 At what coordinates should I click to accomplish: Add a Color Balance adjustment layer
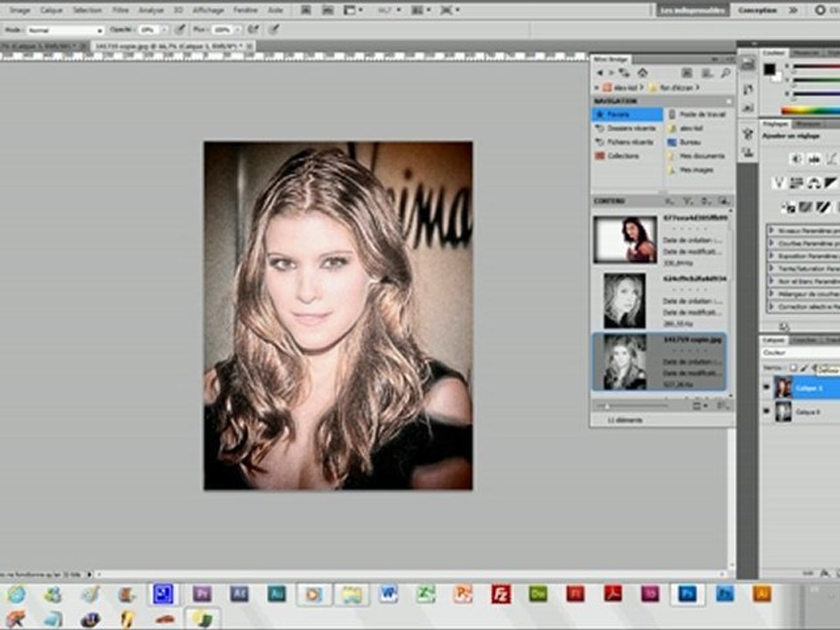(814, 183)
